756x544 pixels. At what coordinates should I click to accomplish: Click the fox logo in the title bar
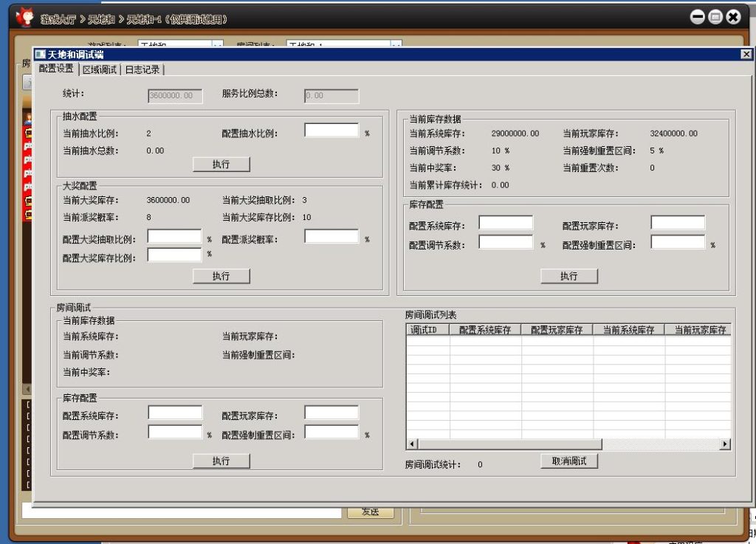(24, 16)
